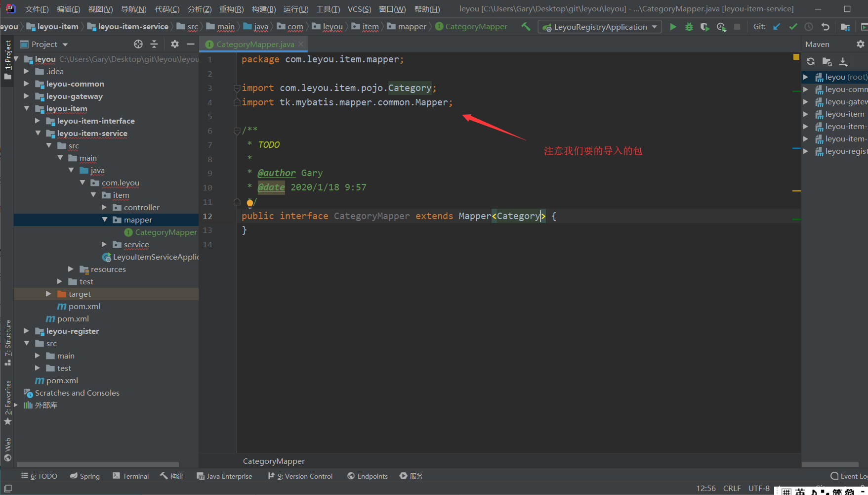This screenshot has width=868, height=495.
Task: Run with coverage shield icon
Action: [x=705, y=27]
